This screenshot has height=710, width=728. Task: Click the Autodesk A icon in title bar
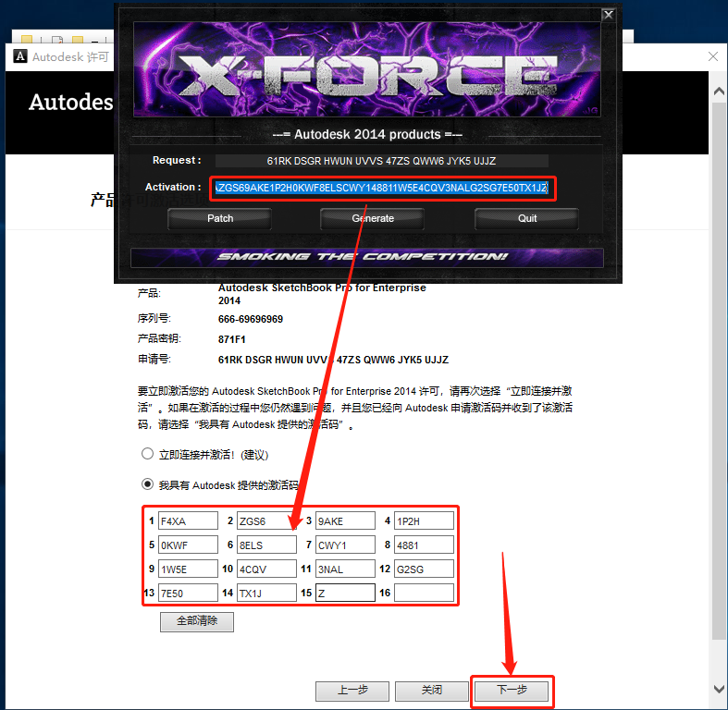(20, 56)
